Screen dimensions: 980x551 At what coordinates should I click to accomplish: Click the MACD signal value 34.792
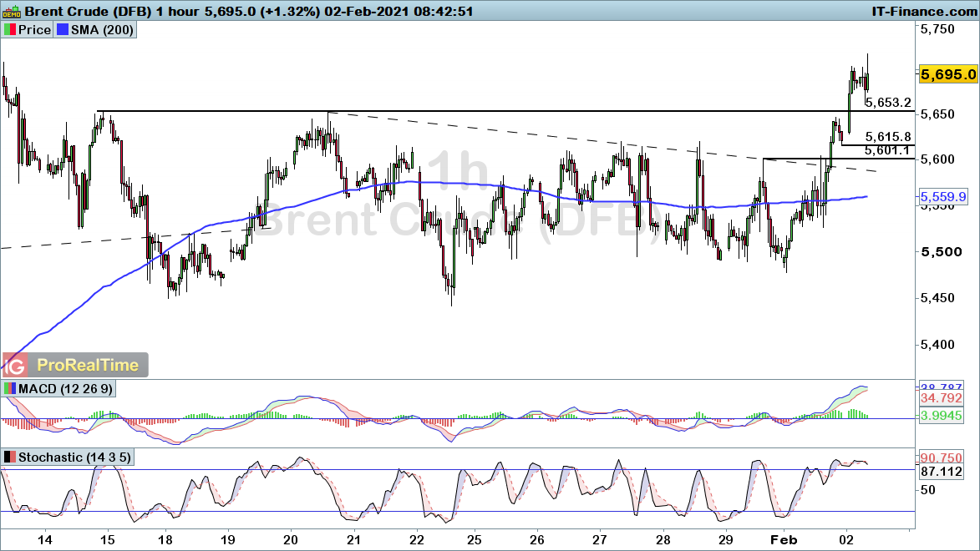pos(942,398)
